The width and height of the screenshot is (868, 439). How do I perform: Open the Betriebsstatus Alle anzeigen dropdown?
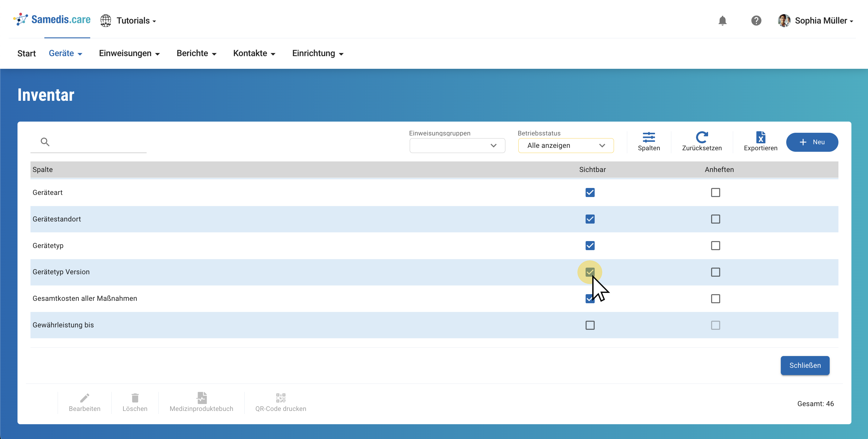[x=566, y=145]
